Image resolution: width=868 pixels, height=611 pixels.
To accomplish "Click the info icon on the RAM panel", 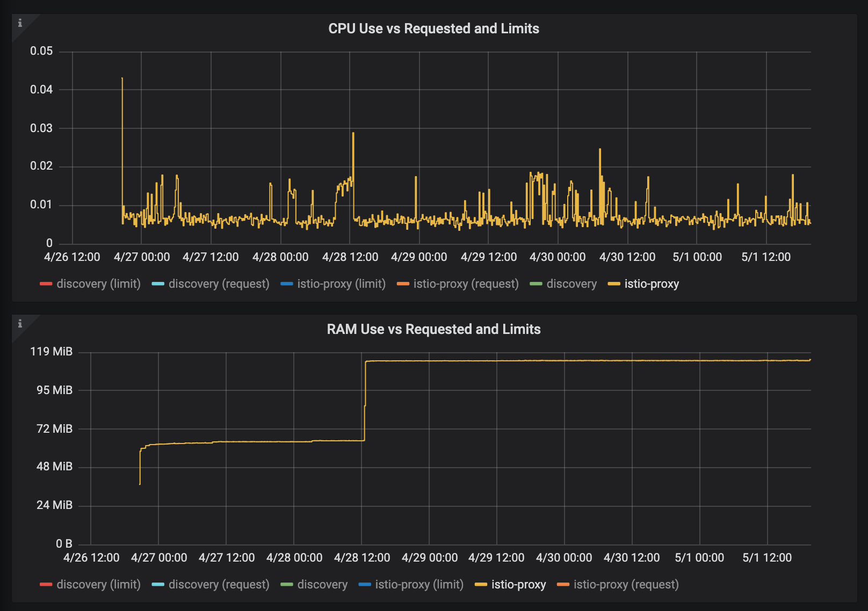I will [20, 324].
